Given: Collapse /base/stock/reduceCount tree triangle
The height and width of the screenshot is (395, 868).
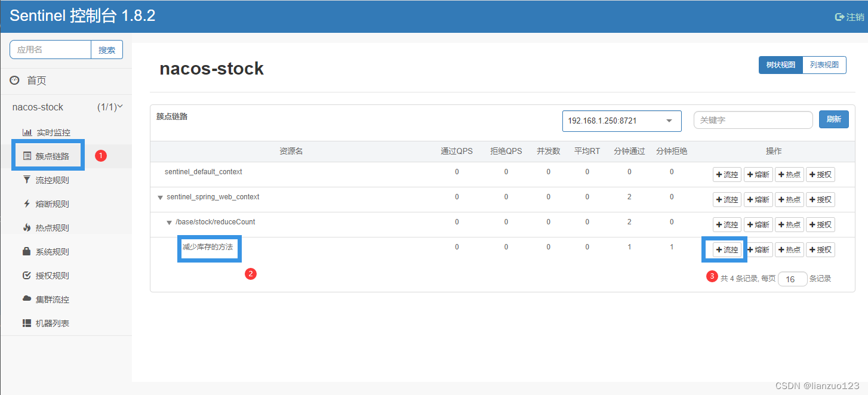Looking at the screenshot, I should pyautogui.click(x=169, y=223).
